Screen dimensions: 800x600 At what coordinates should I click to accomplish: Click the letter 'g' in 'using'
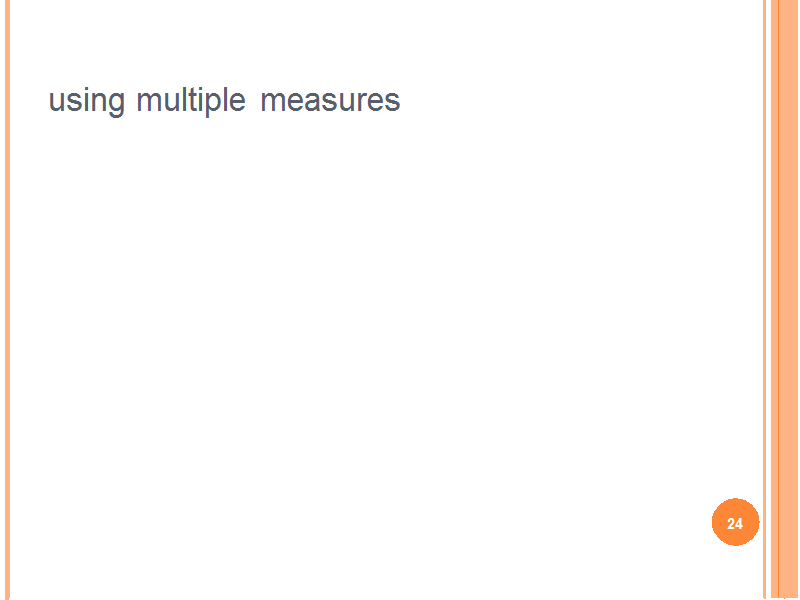[x=116, y=104]
